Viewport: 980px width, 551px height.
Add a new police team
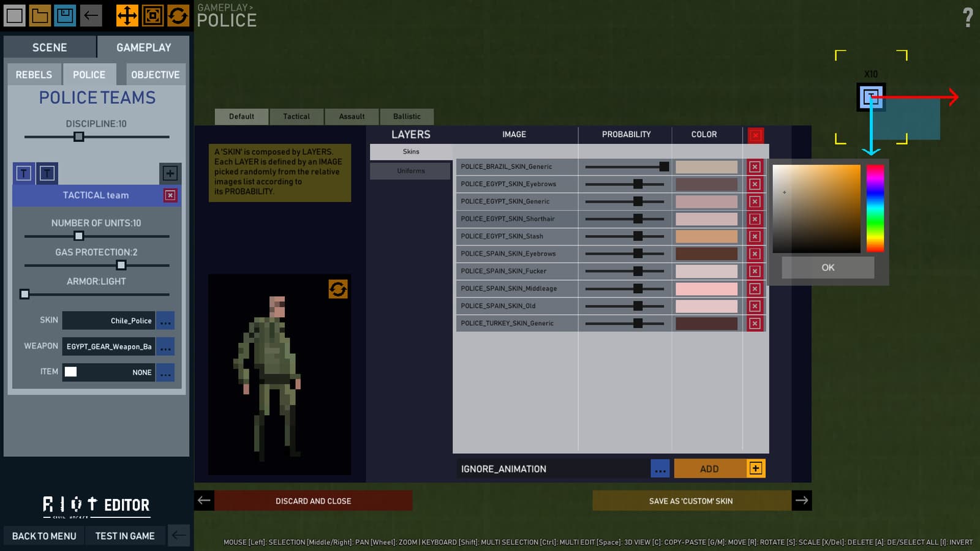pos(170,173)
